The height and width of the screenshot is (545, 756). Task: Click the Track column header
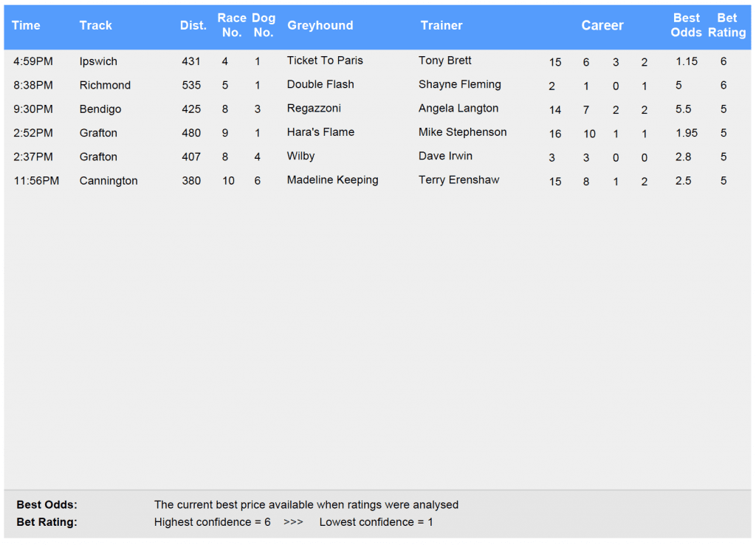tap(95, 26)
